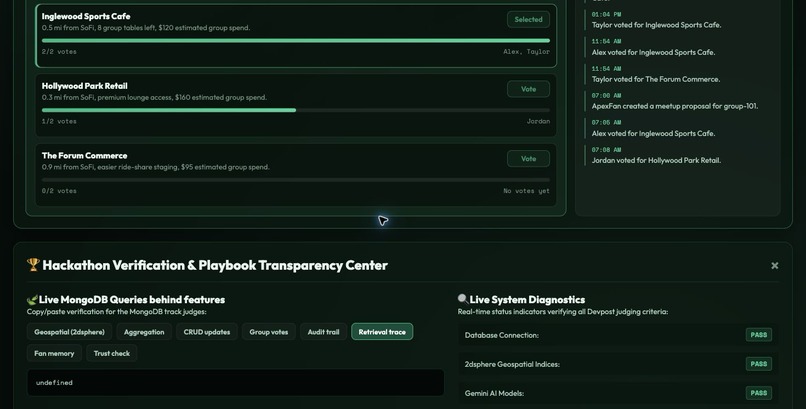Open the Trust check query tab
Image resolution: width=806 pixels, height=409 pixels.
pos(112,354)
